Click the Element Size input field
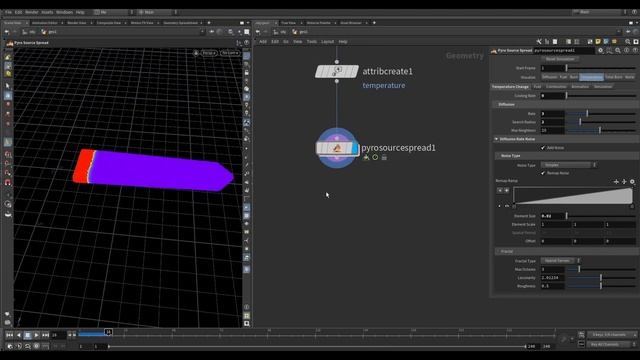 (552, 216)
